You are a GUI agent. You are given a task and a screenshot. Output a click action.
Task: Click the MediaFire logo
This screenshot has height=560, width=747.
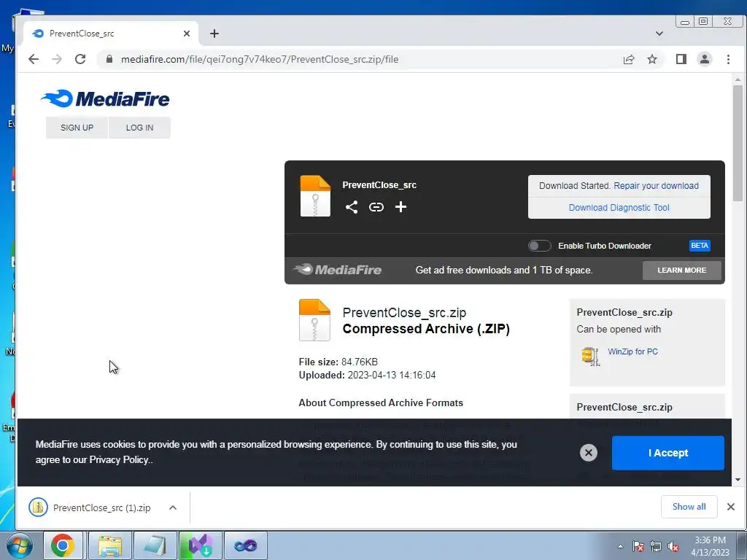pyautogui.click(x=105, y=98)
